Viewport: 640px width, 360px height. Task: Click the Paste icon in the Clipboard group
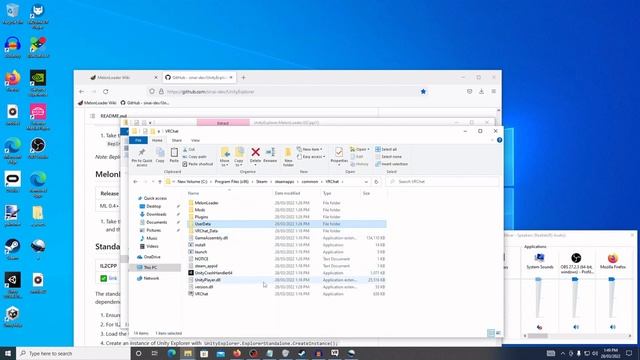point(174,156)
